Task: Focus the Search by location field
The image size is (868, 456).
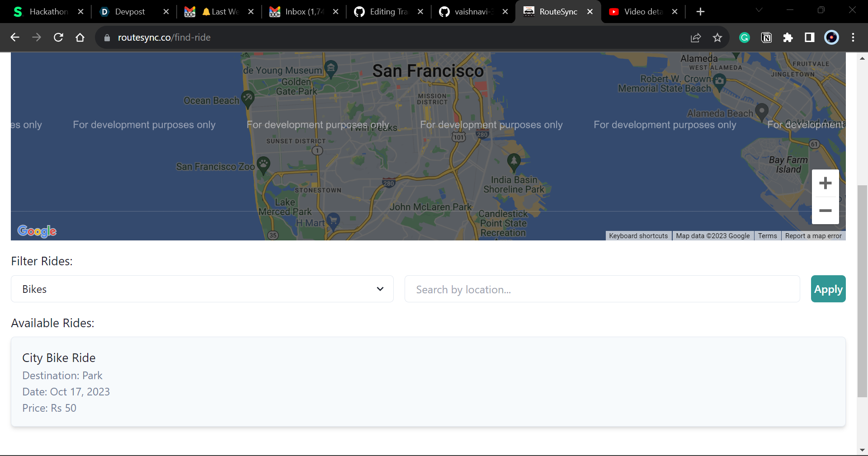Action: click(602, 289)
